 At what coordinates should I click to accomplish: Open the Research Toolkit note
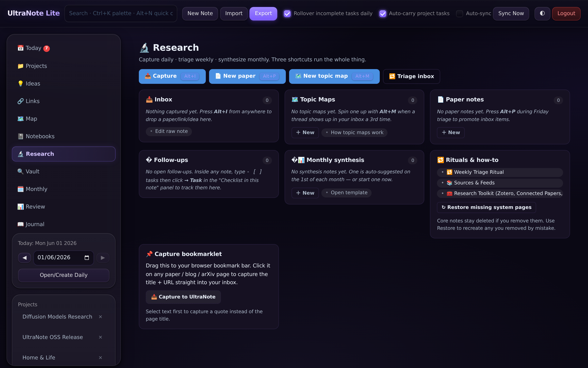(500, 193)
